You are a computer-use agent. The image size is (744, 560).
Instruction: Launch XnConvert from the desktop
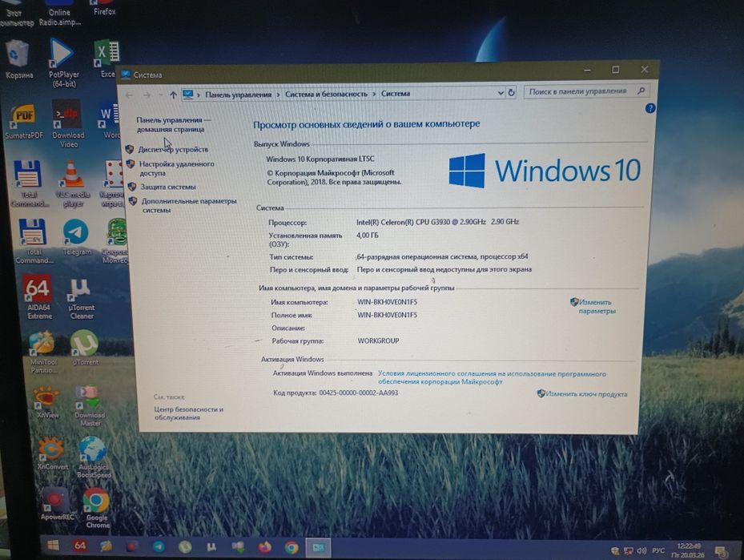tap(52, 453)
